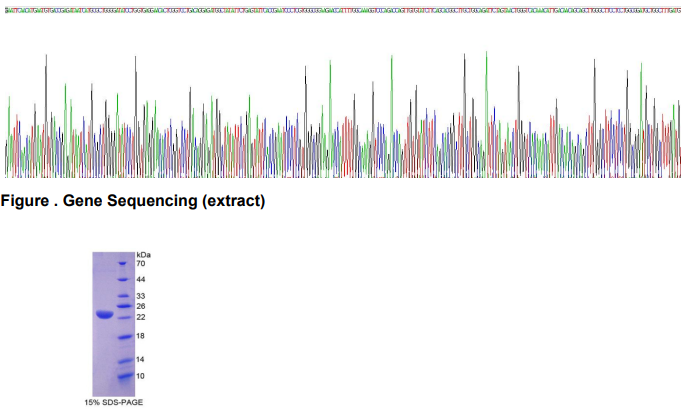Select the 14 kDa marker label
This screenshot has height=415, width=689.
[141, 359]
